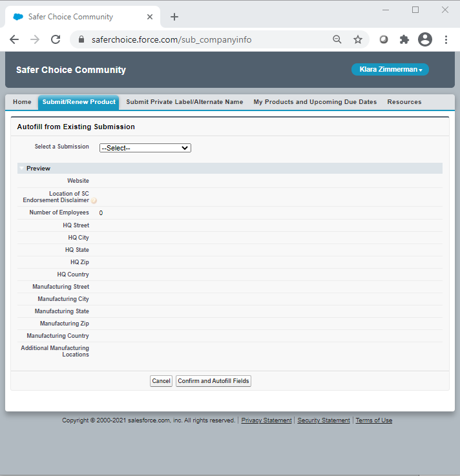Open the zoom magnifier icon in address bar
This screenshot has width=460, height=476.
[337, 39]
